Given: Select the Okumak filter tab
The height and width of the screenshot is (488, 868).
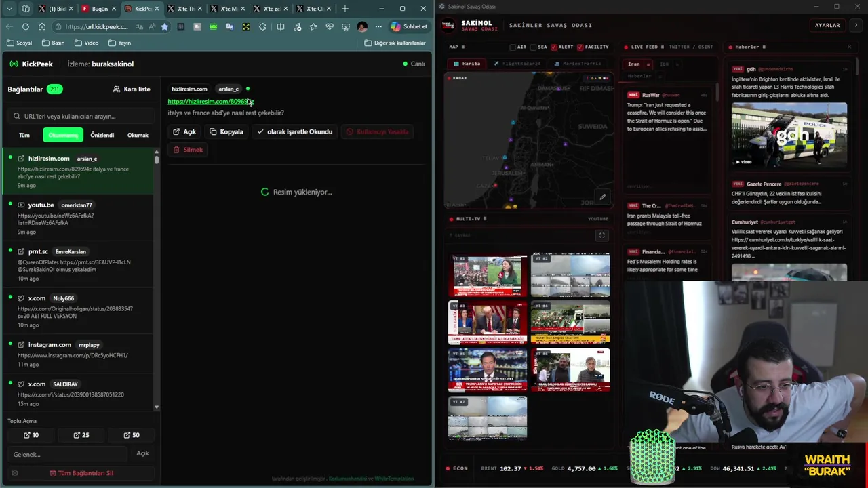Looking at the screenshot, I should coord(138,135).
